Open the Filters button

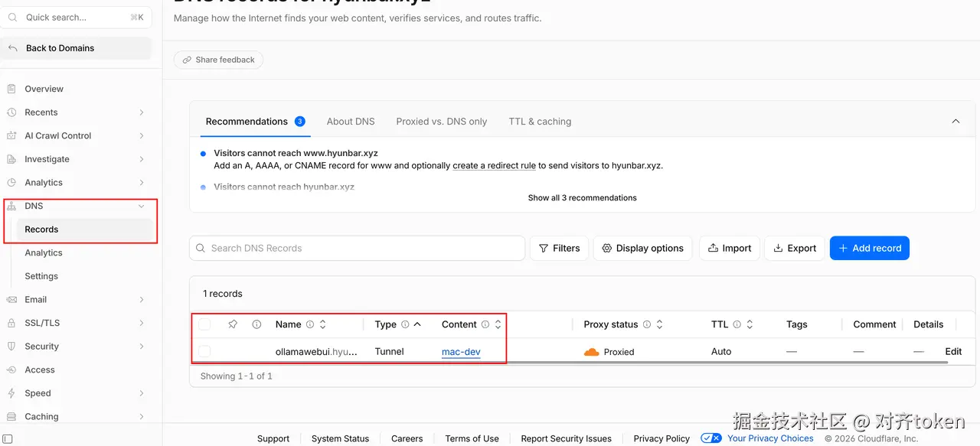559,248
